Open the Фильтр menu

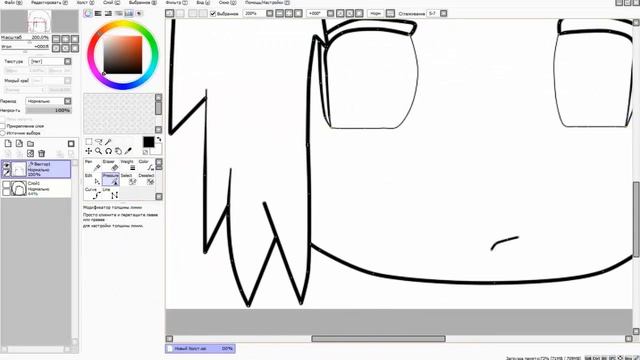pos(176,2)
